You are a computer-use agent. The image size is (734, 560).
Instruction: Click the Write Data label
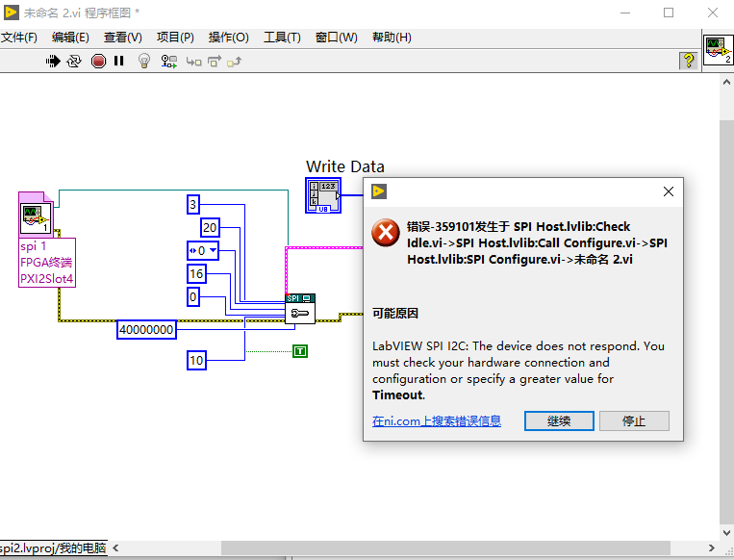pos(345,166)
